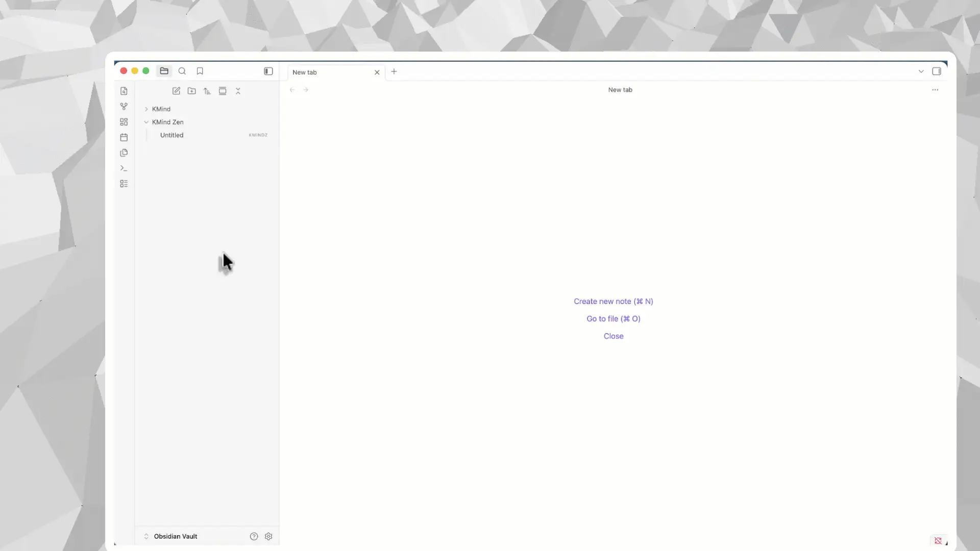Open more options three-dot menu

(x=935, y=90)
